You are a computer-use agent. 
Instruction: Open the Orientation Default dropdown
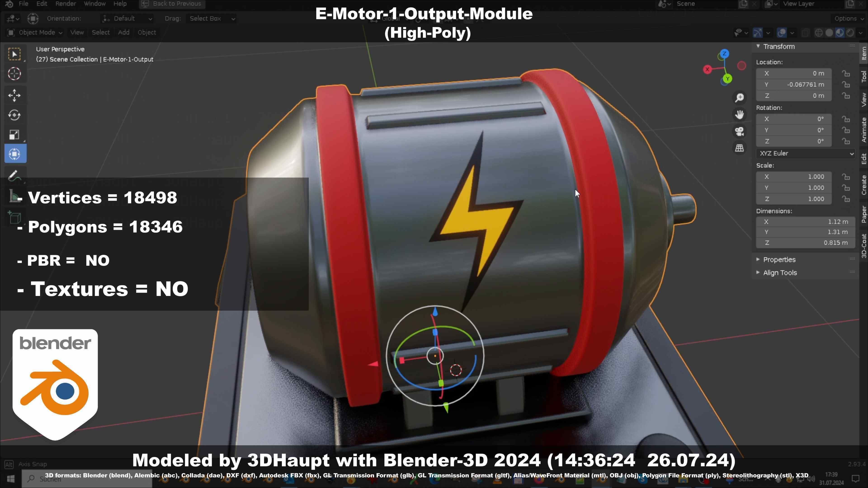(x=127, y=19)
